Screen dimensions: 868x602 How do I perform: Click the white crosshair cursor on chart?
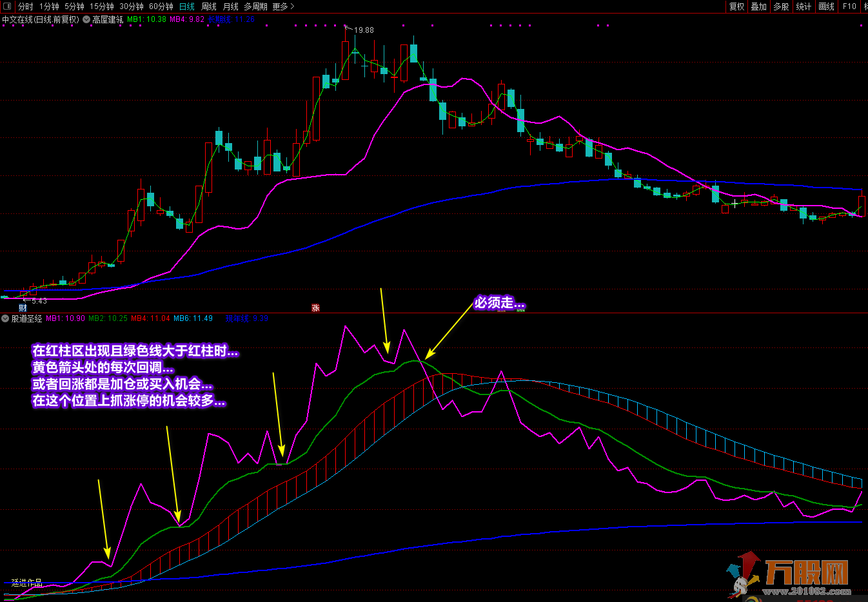click(x=735, y=203)
